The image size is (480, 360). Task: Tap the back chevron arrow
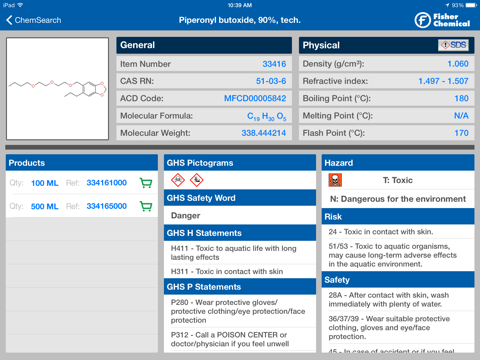click(x=9, y=20)
